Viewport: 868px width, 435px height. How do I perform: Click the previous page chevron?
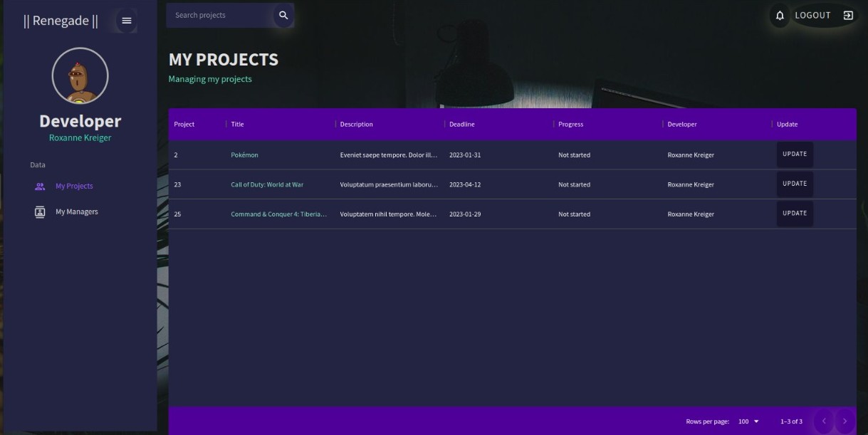coord(825,421)
